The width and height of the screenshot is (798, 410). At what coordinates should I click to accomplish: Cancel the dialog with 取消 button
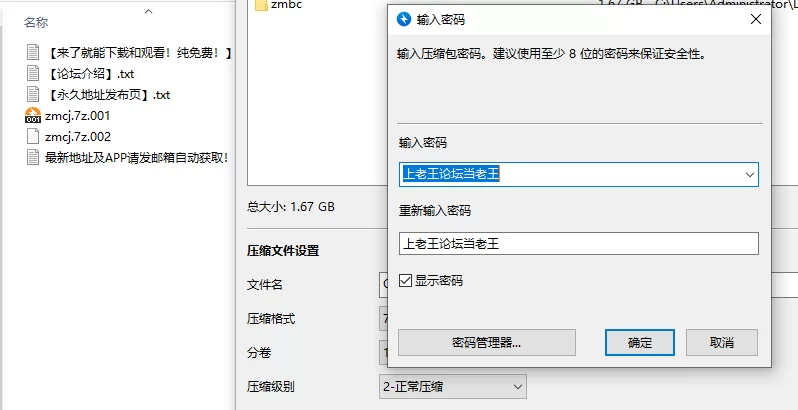722,342
